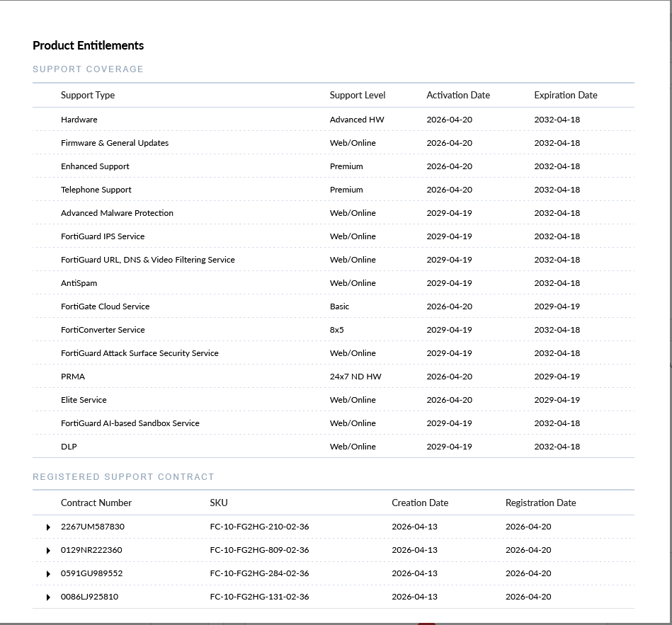Select FortiGuard IPS Service row

tap(334, 236)
